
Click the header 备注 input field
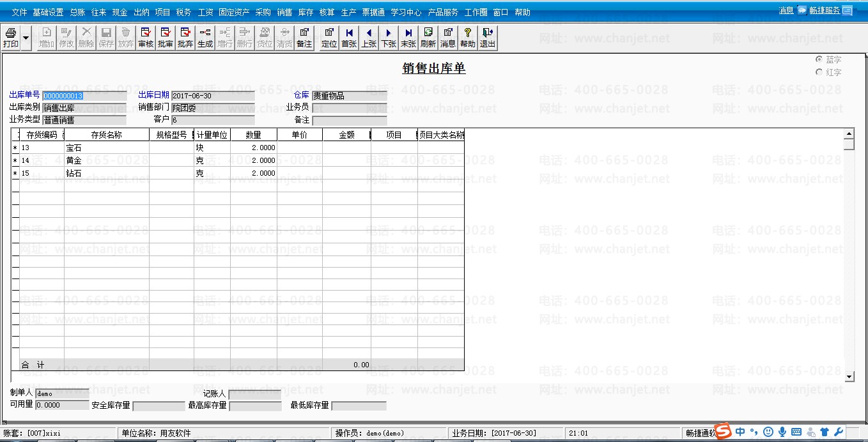coord(349,120)
